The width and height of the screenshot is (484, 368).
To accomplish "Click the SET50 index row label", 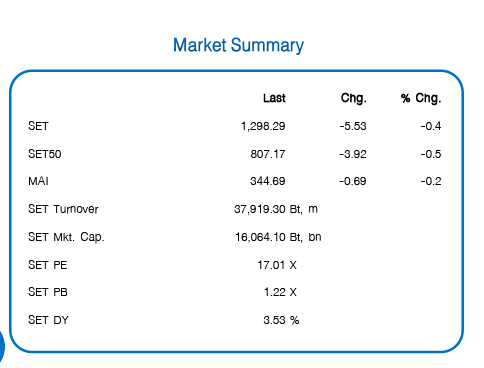I will (45, 154).
